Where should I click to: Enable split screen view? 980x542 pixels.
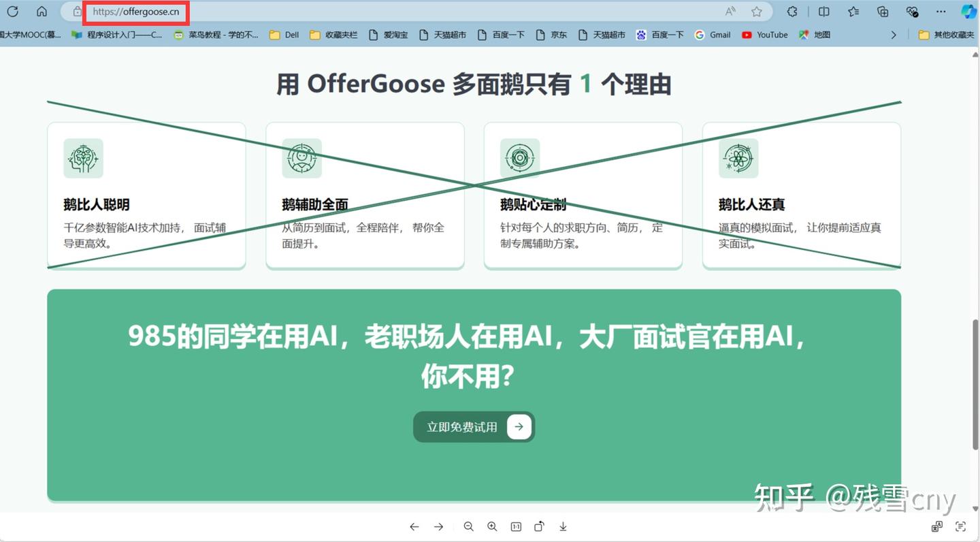tap(823, 12)
